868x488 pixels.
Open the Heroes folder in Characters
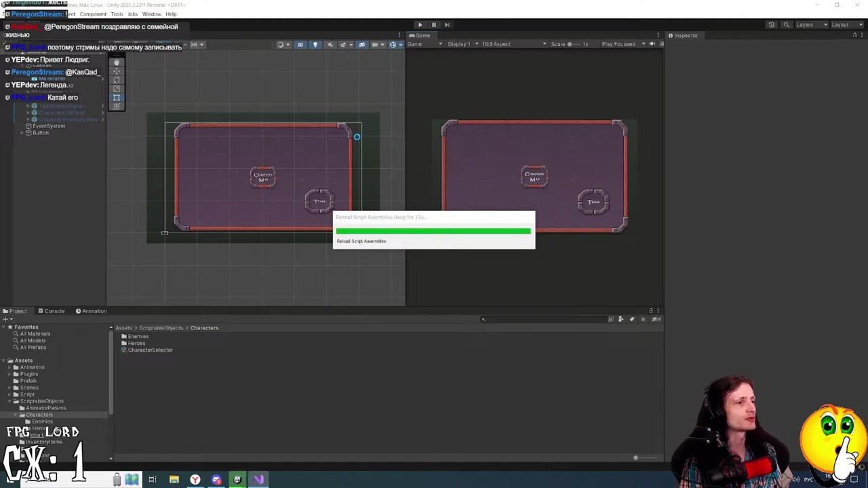coord(136,344)
